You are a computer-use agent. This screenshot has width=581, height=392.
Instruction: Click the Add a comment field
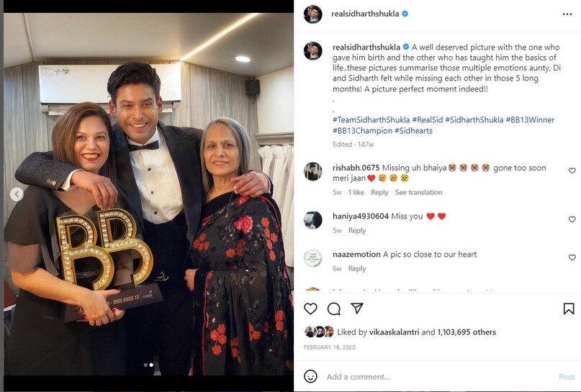432,377
